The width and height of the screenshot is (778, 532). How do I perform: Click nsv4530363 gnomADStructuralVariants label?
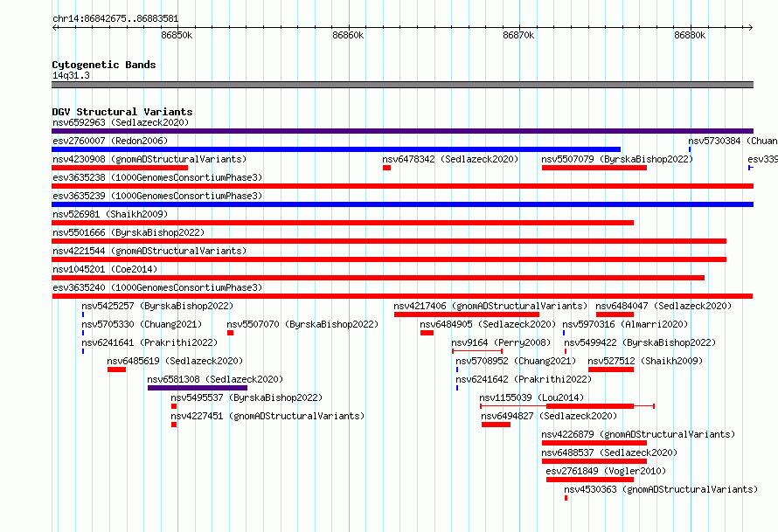point(661,489)
